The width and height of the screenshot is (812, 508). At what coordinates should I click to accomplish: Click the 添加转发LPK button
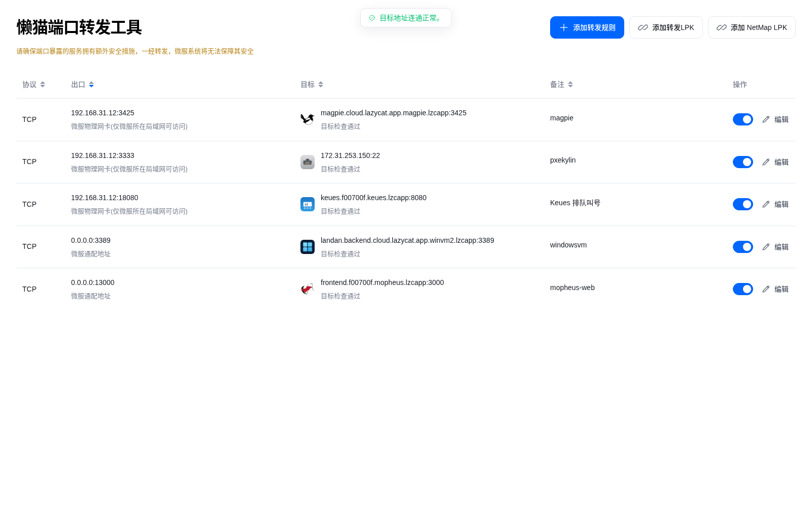click(666, 27)
